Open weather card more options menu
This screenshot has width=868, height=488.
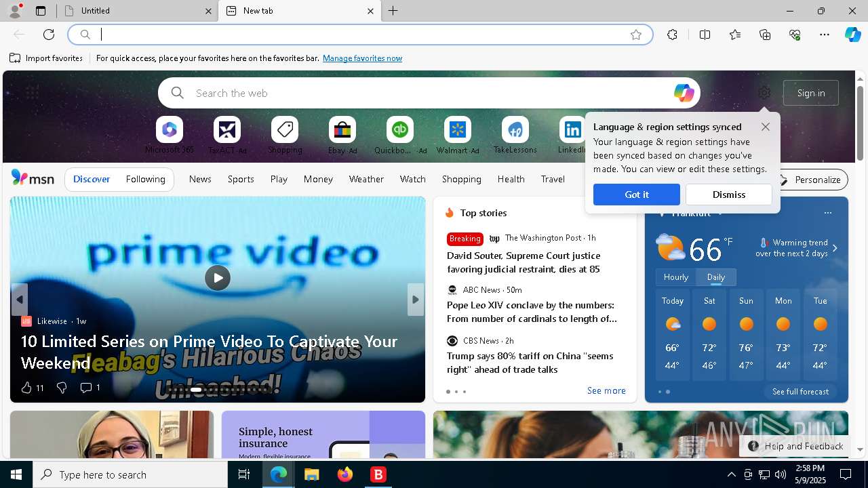click(827, 213)
